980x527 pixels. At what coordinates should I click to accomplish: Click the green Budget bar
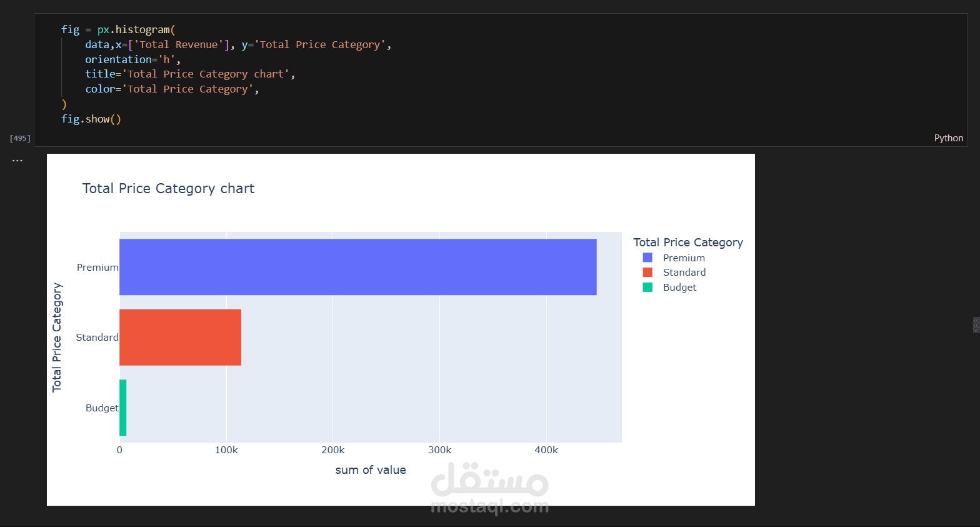(123, 408)
